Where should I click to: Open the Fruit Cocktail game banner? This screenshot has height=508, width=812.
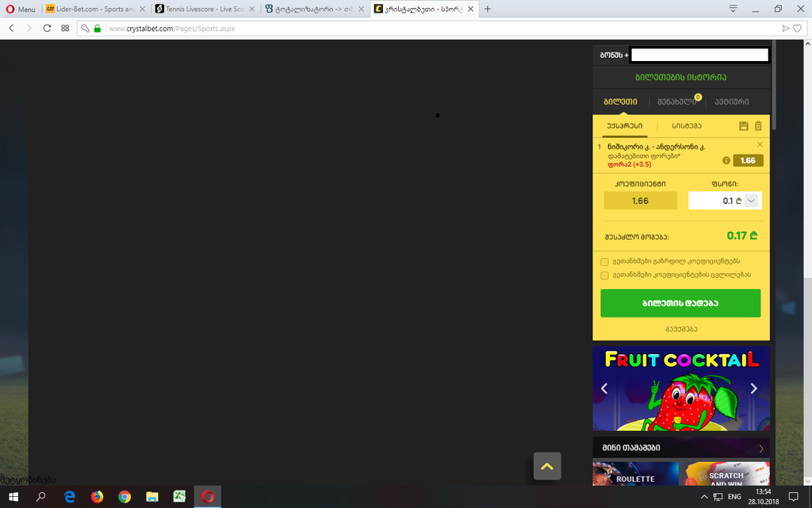(x=681, y=388)
